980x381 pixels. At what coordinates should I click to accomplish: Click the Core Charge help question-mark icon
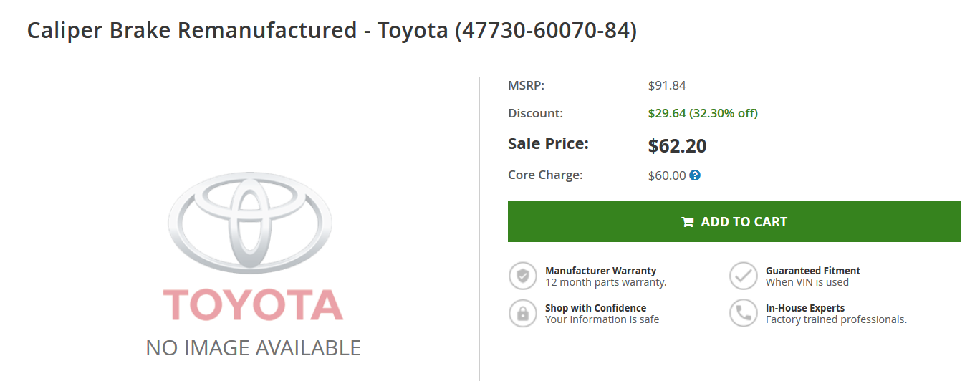tap(695, 175)
